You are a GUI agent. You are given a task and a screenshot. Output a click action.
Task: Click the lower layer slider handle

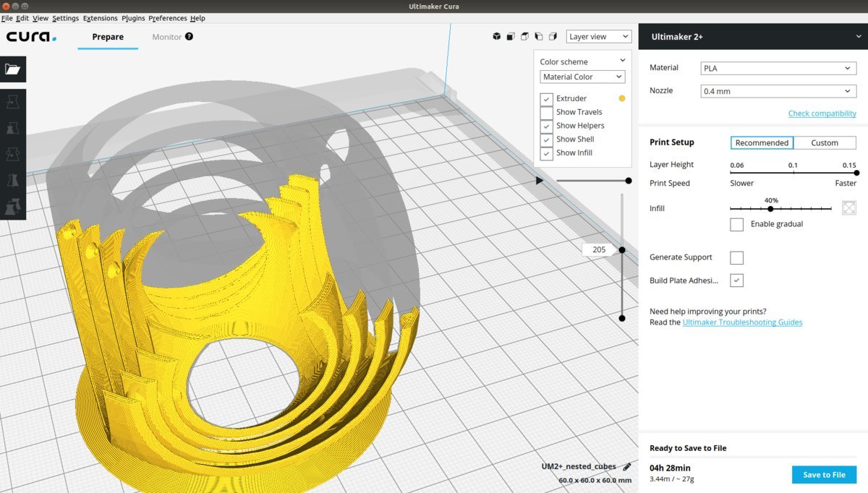(621, 317)
